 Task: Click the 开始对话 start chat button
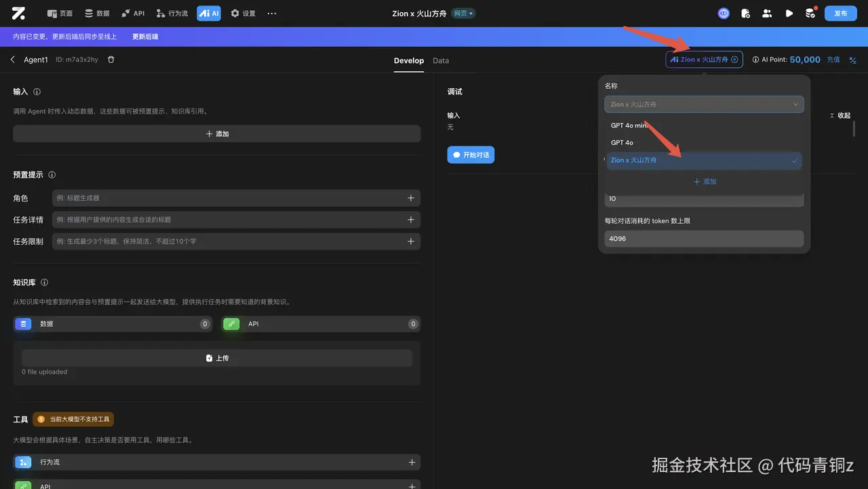(x=471, y=155)
